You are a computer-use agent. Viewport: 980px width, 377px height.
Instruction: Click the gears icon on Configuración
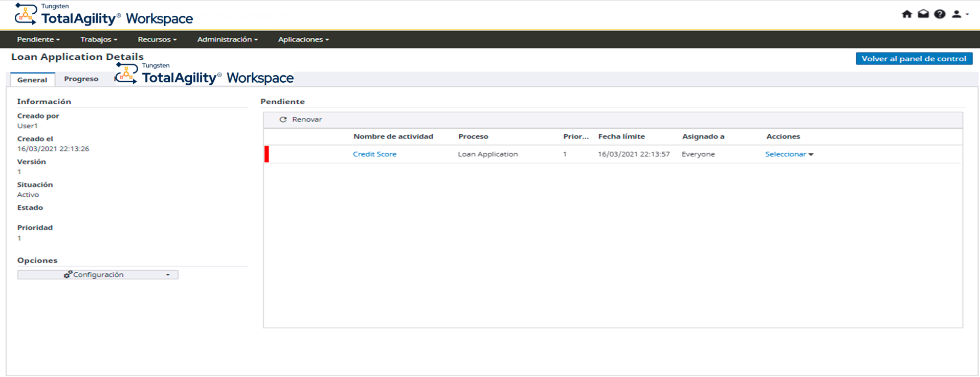68,275
